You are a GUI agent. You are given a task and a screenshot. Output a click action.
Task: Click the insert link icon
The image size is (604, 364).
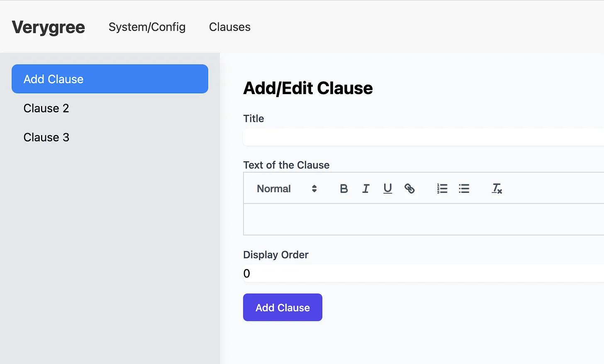[x=409, y=189]
